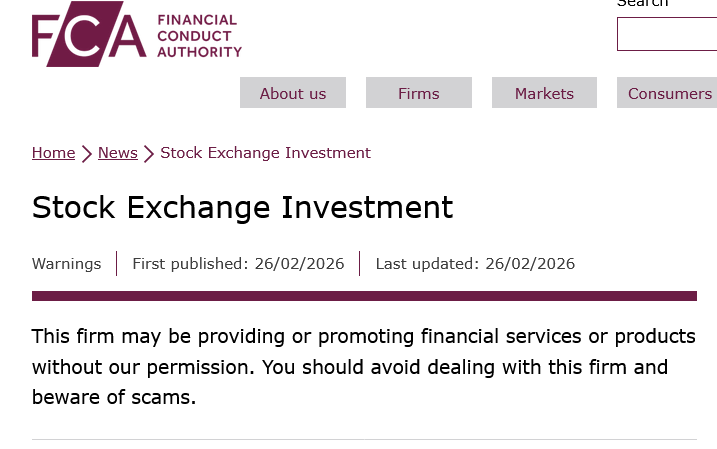717x449 pixels.
Task: Select the Markets navigation item
Action: pyautogui.click(x=544, y=93)
